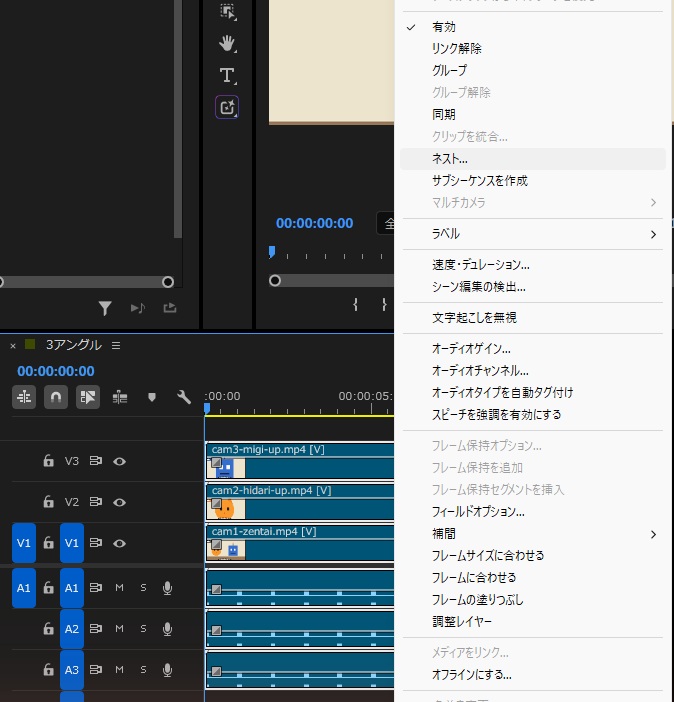The width and height of the screenshot is (674, 702).
Task: Toggle the 有効 checked menu item
Action: [x=532, y=27]
